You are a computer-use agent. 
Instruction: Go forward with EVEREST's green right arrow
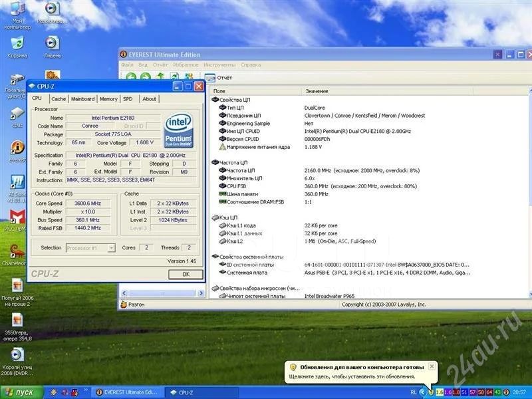tap(146, 77)
